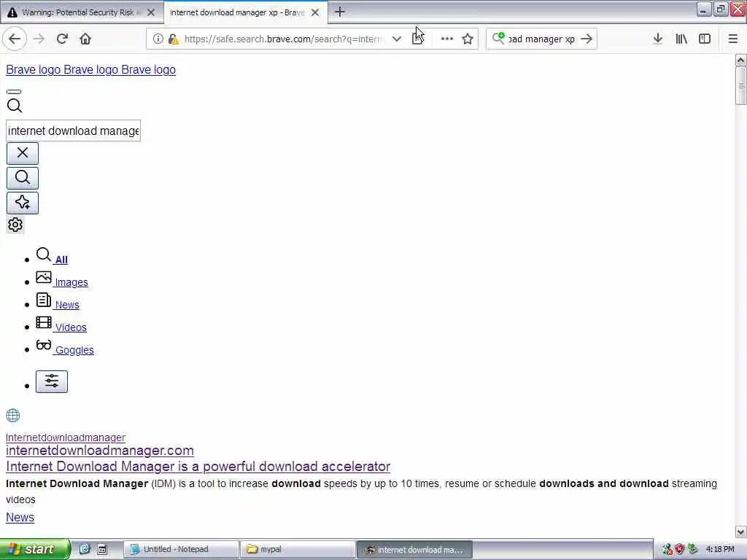Click first quick launch icon in taskbar
The image size is (747, 560).
(x=85, y=549)
